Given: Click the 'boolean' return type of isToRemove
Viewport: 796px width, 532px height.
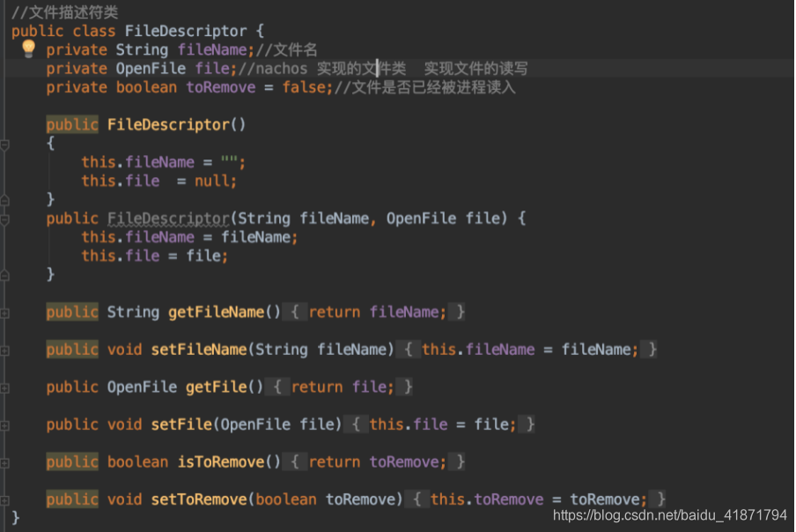Looking at the screenshot, I should [137, 462].
